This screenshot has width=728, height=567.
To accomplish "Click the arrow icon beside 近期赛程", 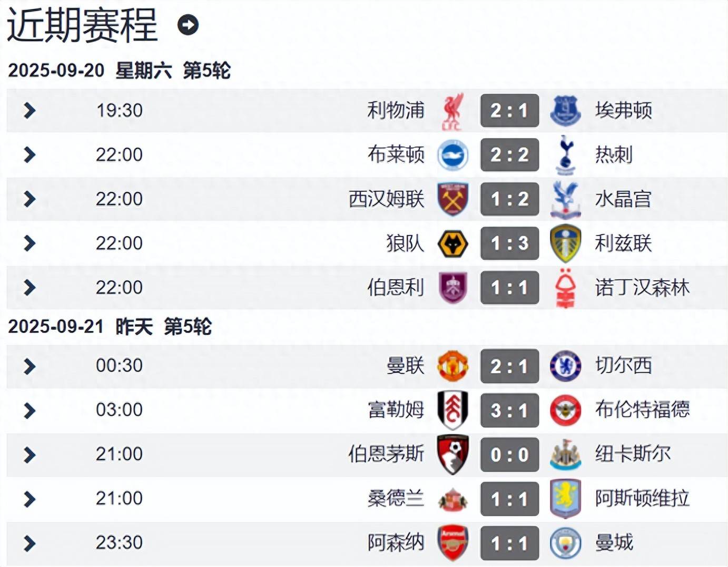I will (188, 25).
